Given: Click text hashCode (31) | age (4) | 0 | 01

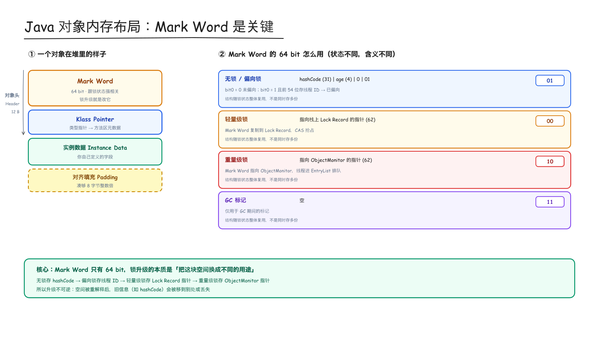Looking at the screenshot, I should tap(335, 79).
